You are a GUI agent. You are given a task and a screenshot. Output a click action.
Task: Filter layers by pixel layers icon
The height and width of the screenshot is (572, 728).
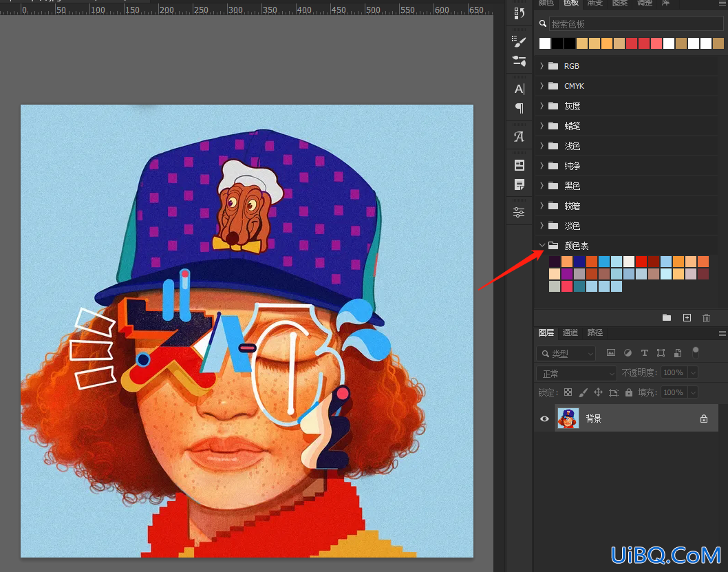(611, 353)
